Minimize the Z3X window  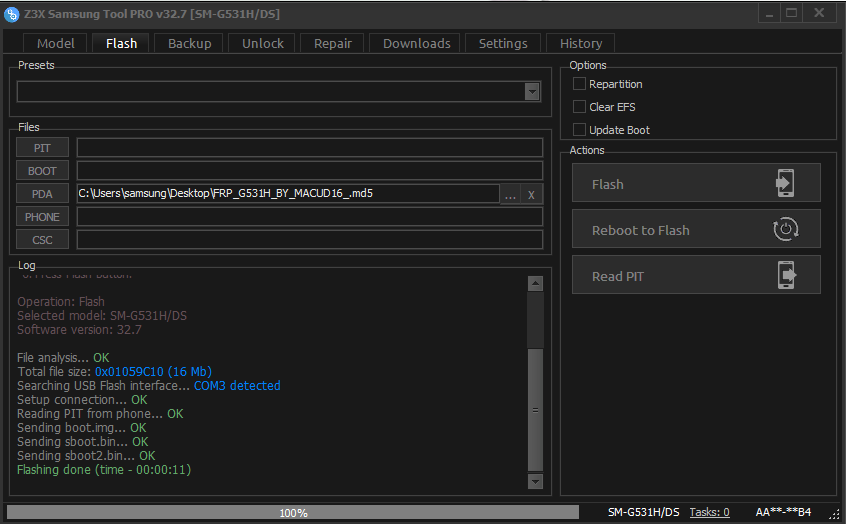[769, 13]
